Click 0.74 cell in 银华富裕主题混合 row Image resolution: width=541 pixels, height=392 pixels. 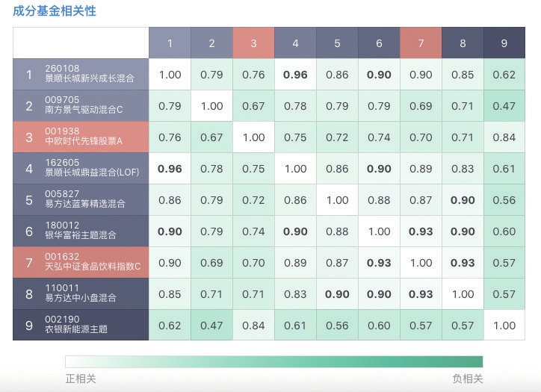(253, 231)
